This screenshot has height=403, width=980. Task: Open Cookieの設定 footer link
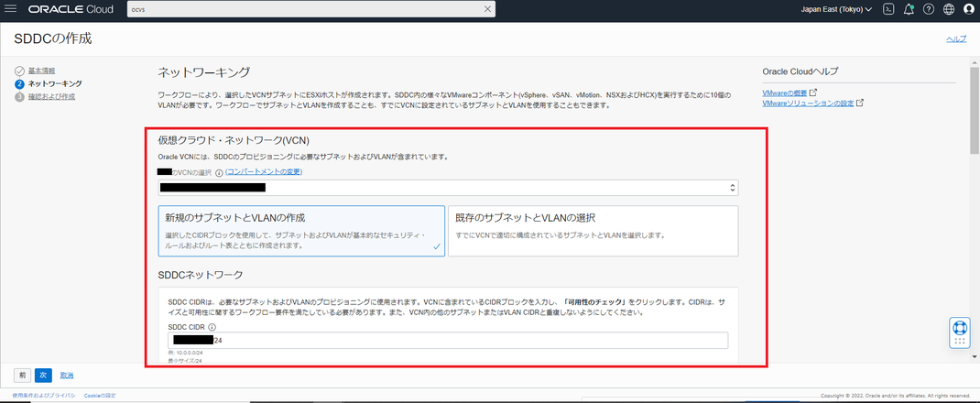(x=100, y=396)
